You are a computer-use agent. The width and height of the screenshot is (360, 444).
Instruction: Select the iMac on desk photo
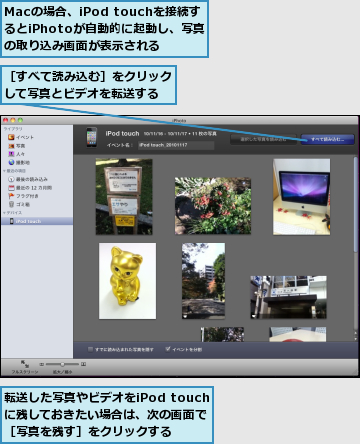click(302, 197)
